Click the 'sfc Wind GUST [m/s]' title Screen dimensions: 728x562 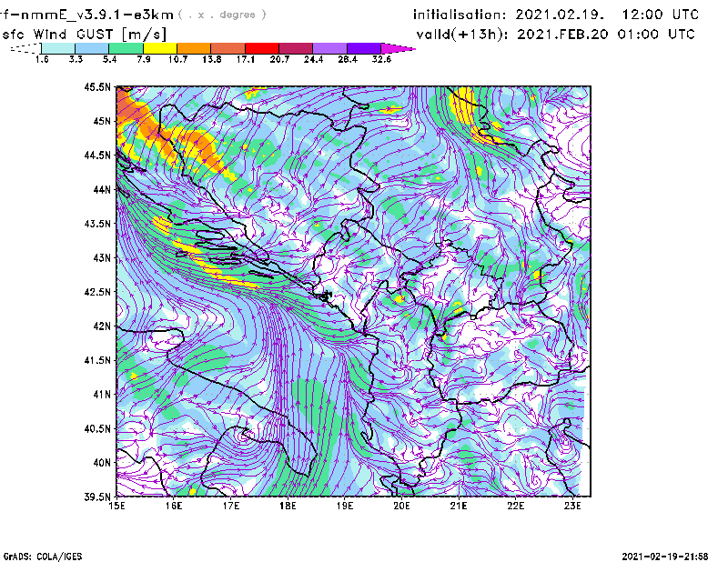tap(85, 35)
